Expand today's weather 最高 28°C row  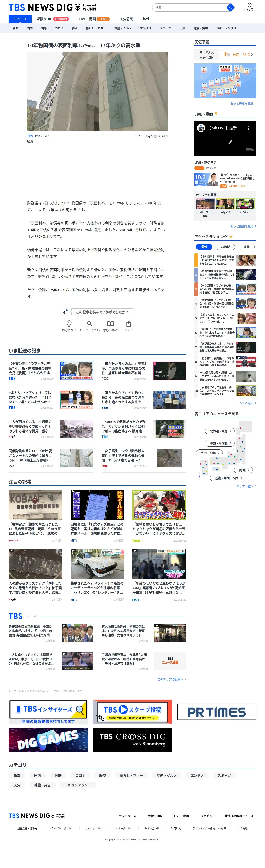coord(238,55)
